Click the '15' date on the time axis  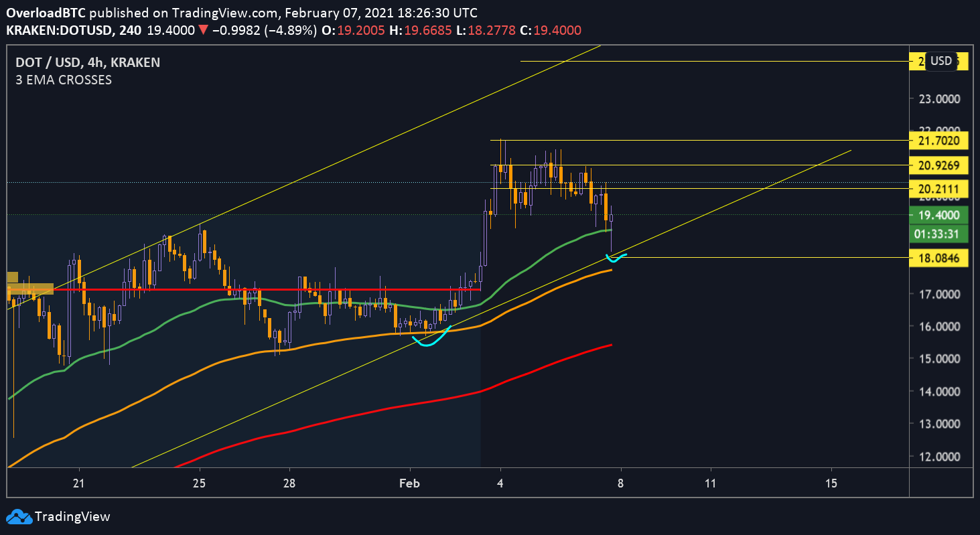point(831,483)
